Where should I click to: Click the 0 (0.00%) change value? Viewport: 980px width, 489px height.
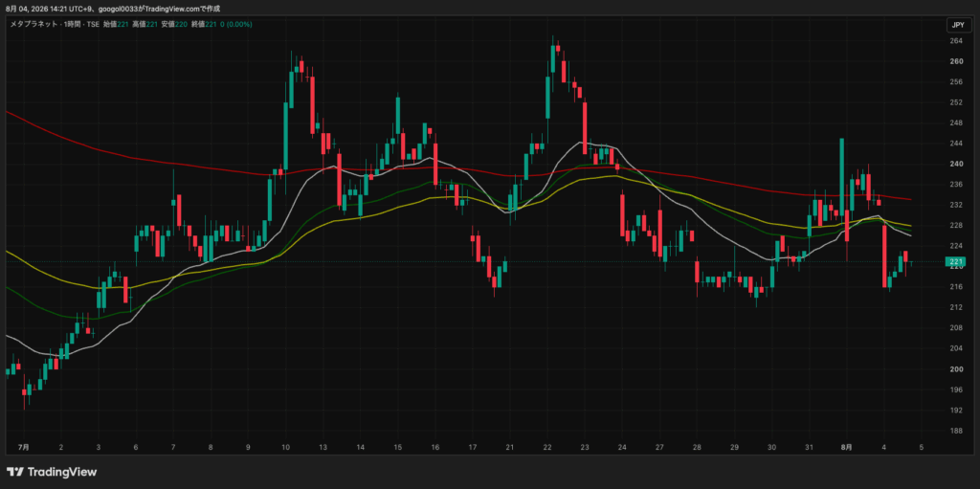[236, 24]
